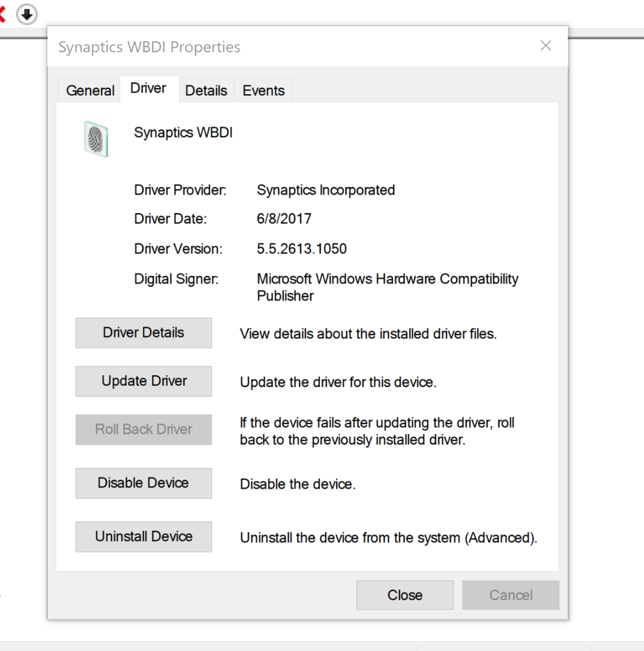Select the driver date 6/8/2017
Viewport: 644px width, 651px height.
284,219
